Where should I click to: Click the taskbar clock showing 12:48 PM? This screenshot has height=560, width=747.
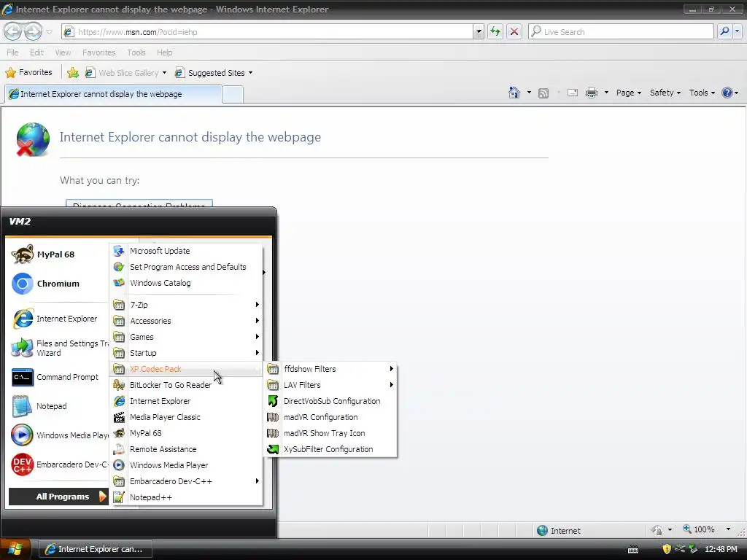(x=721, y=549)
